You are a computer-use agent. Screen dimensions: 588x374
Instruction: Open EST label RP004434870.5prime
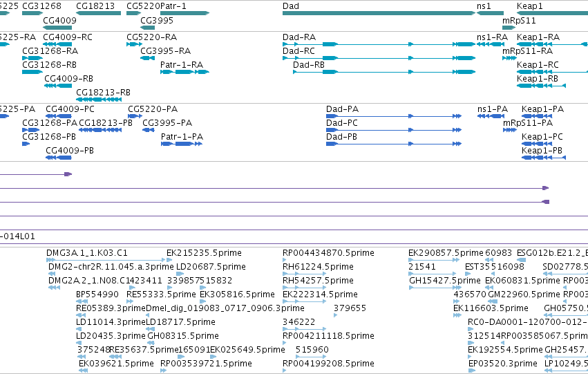(328, 253)
